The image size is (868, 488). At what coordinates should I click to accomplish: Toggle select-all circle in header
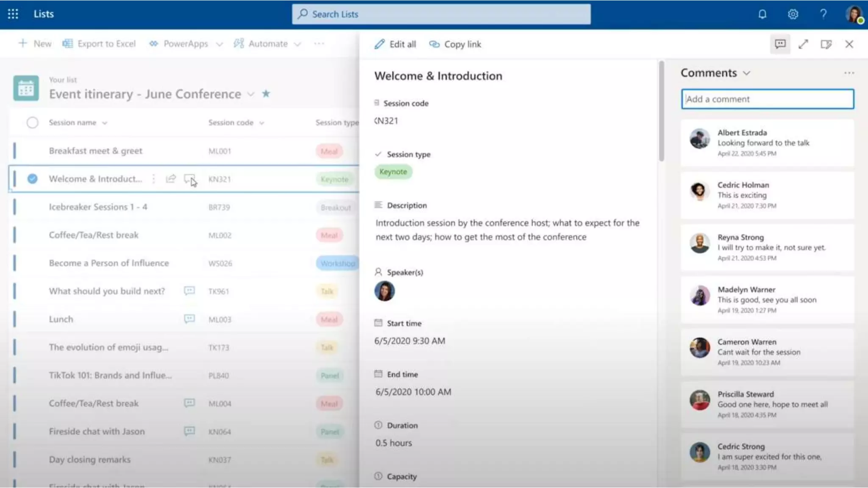(32, 122)
